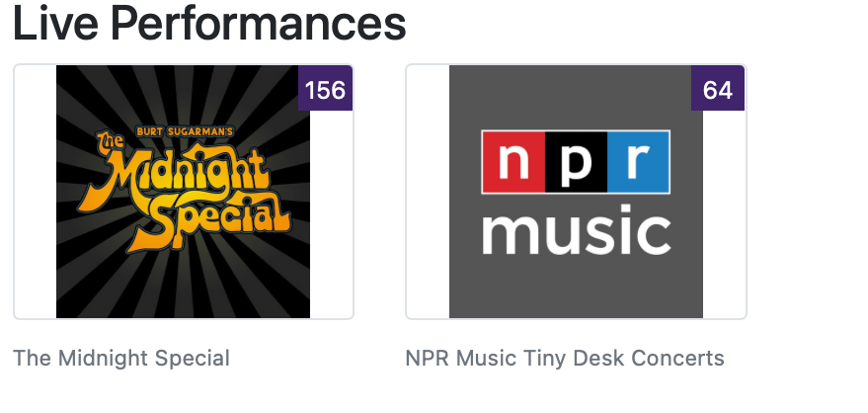
Task: Open The Midnight Special cover thumbnail
Action: pyautogui.click(x=183, y=192)
